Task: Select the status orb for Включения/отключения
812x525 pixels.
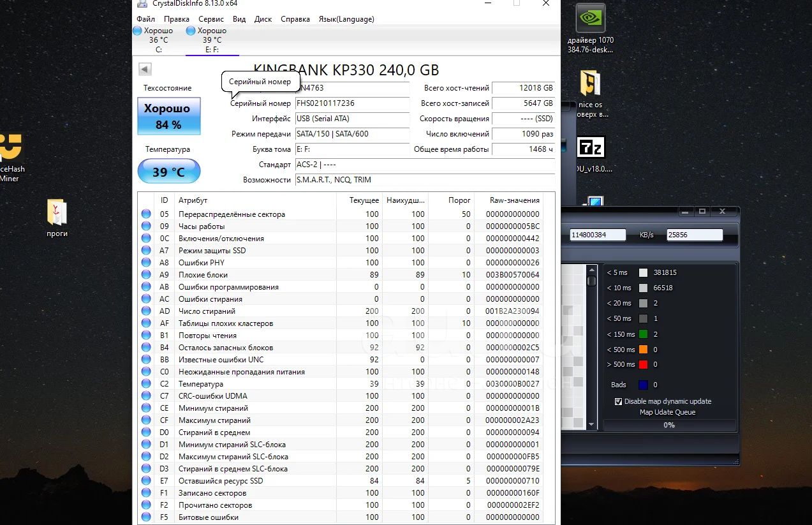Action: (147, 239)
